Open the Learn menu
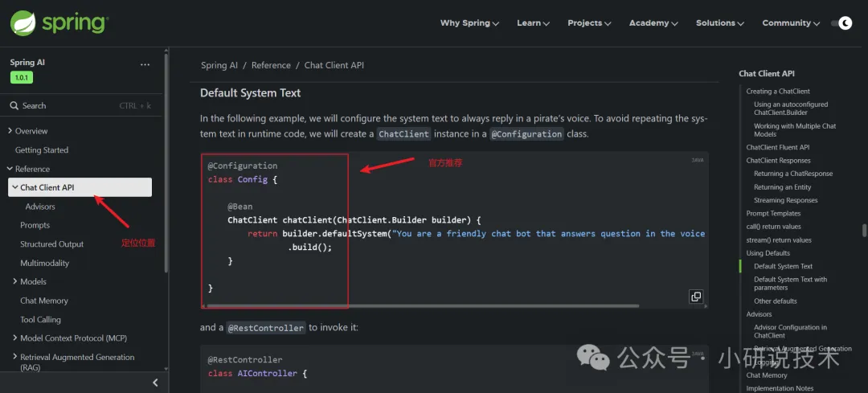Screen dimensions: 868x393 533,23
